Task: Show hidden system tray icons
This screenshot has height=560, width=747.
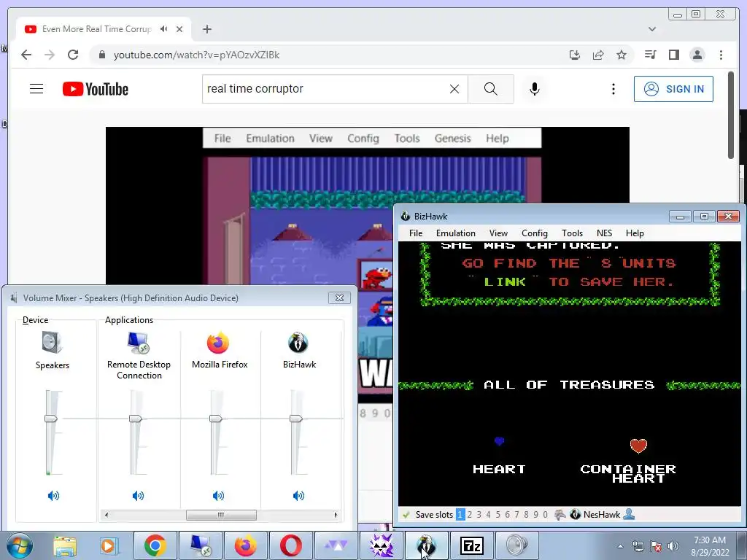Action: (x=620, y=546)
